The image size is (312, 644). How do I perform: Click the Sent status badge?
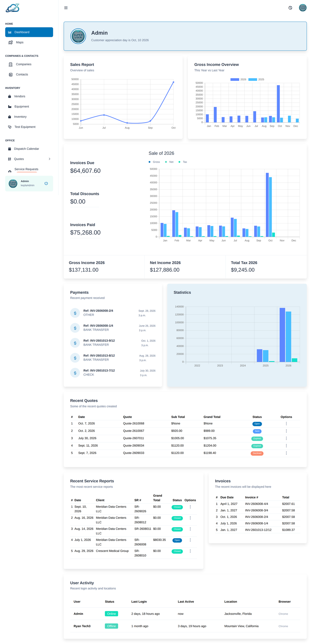[257, 431]
